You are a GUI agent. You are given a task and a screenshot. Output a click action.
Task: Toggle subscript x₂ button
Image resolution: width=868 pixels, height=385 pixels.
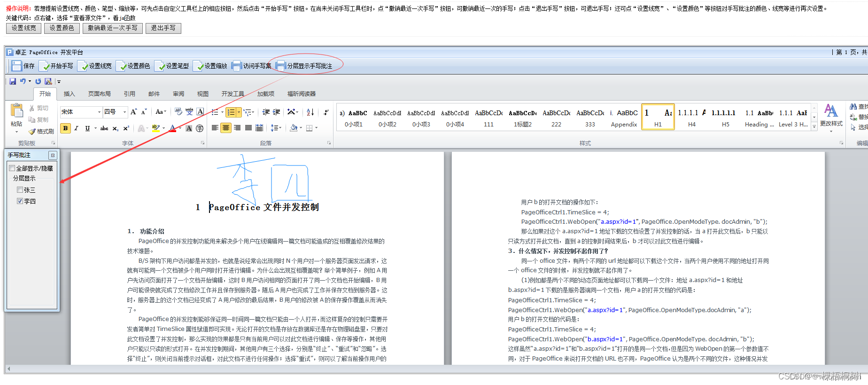(116, 128)
